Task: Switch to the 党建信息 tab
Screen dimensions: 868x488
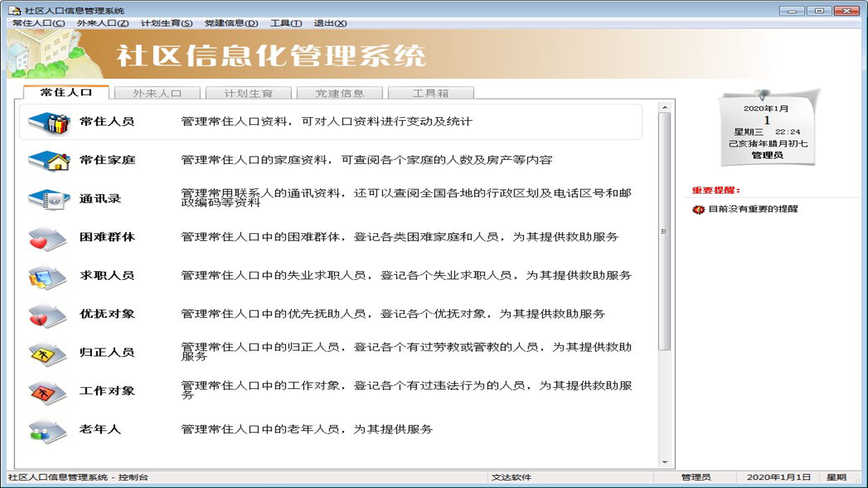Action: (x=339, y=94)
